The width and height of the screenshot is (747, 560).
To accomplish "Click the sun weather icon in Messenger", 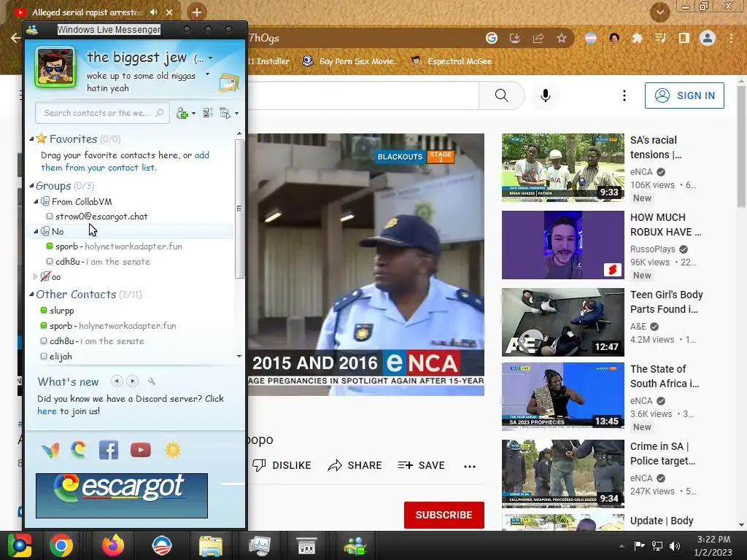I will (x=172, y=450).
